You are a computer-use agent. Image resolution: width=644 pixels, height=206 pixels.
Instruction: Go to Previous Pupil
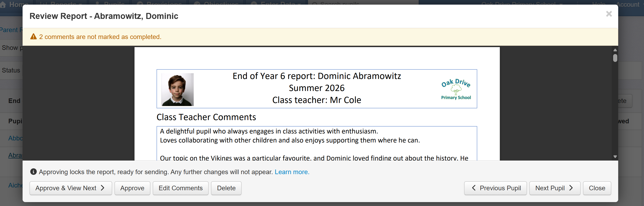click(x=495, y=188)
